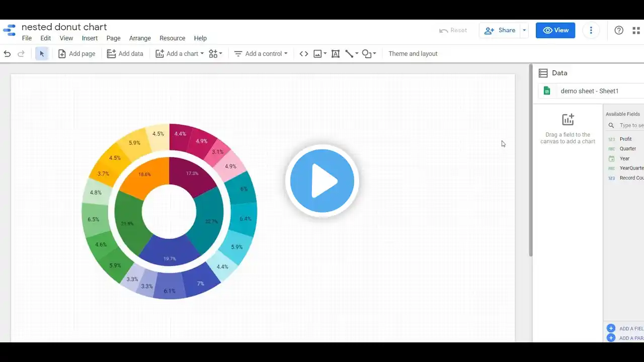Insert a text box
This screenshot has width=644, height=362.
tap(336, 54)
